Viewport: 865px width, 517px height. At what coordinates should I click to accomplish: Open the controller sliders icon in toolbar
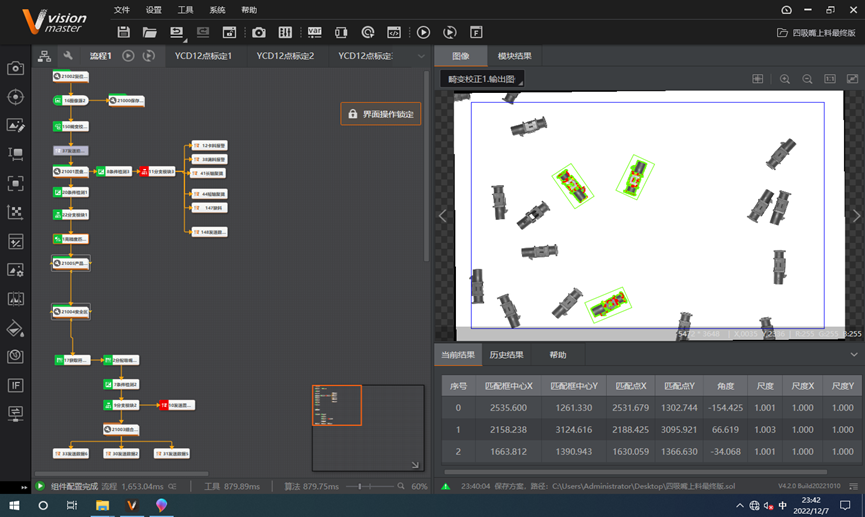pos(285,33)
